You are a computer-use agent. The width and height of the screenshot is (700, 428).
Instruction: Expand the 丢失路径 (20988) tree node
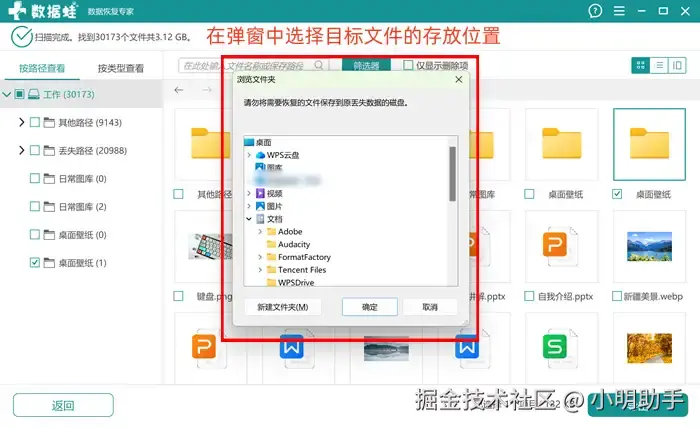coord(21,150)
